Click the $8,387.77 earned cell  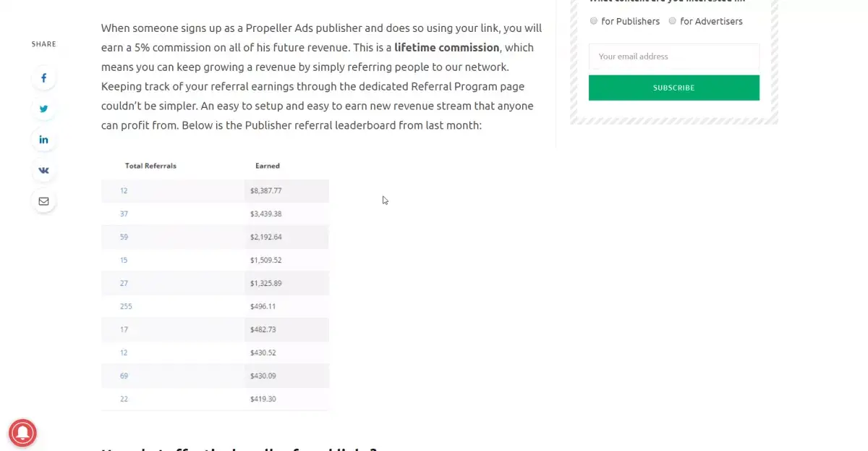pos(286,190)
